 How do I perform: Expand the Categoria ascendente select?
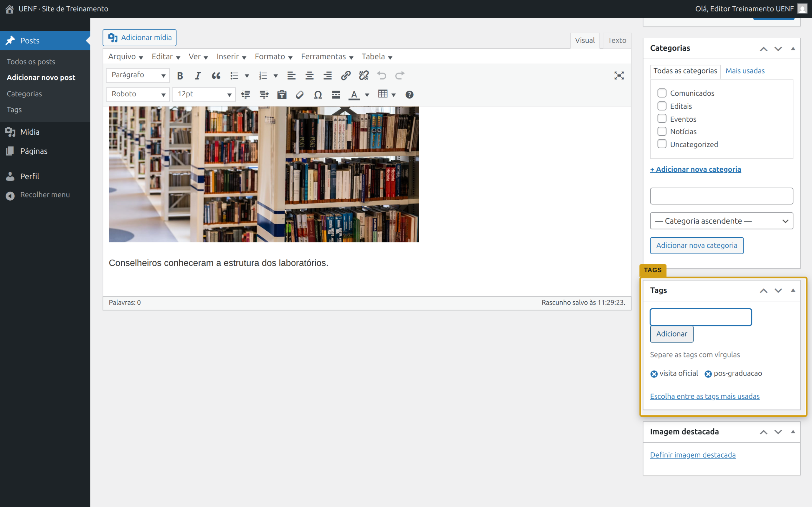(721, 221)
